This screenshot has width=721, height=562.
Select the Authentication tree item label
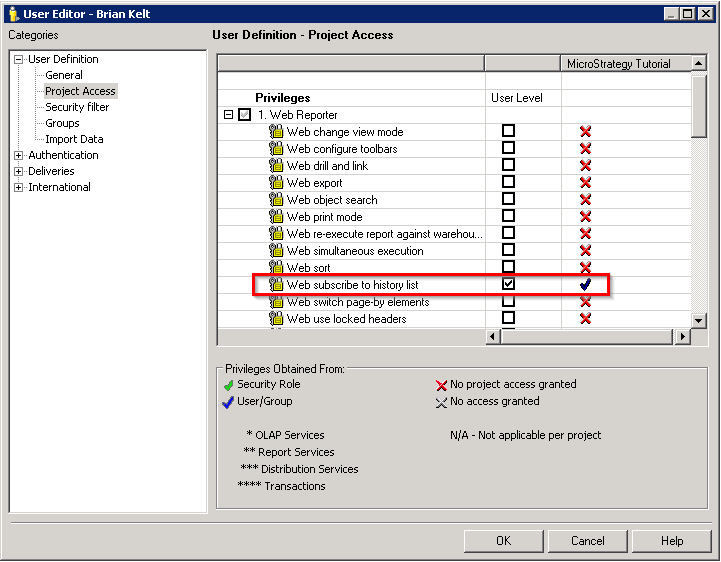coord(63,155)
